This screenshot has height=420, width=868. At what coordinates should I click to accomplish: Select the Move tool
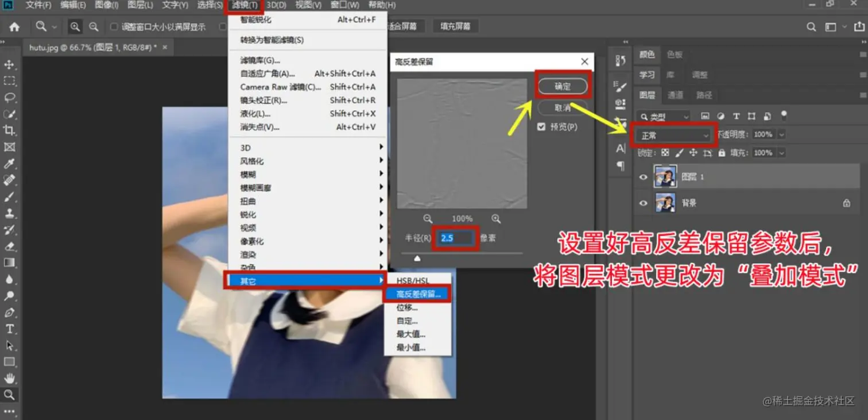pos(10,64)
